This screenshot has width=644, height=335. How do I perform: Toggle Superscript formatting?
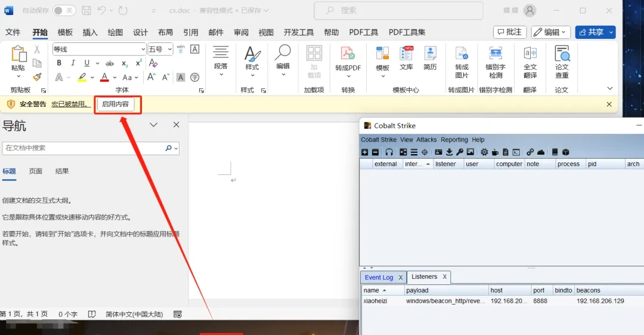138,63
